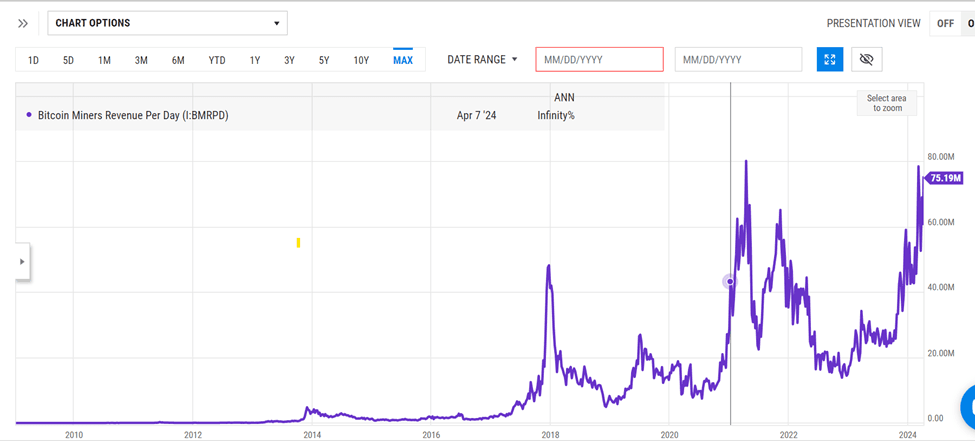Click the end date input field
Screen dimensions: 975x444
(x=738, y=60)
